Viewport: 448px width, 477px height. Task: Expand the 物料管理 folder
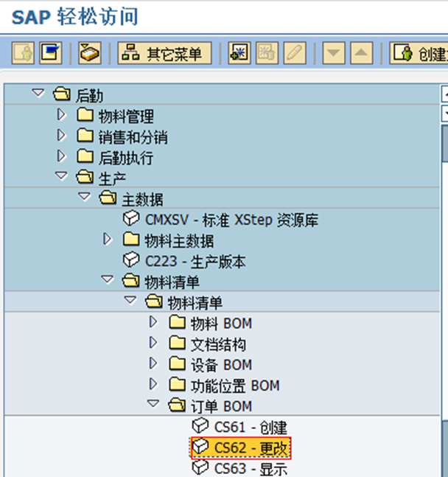(x=62, y=115)
